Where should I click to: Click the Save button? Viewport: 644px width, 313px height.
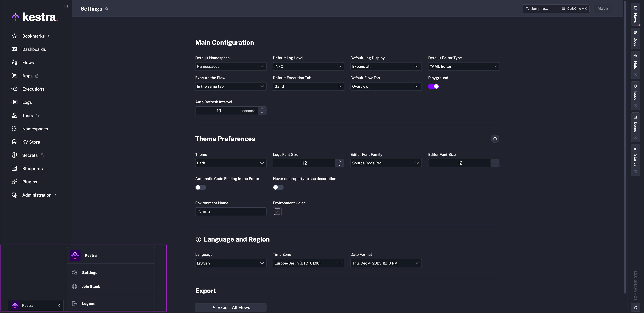tap(603, 8)
